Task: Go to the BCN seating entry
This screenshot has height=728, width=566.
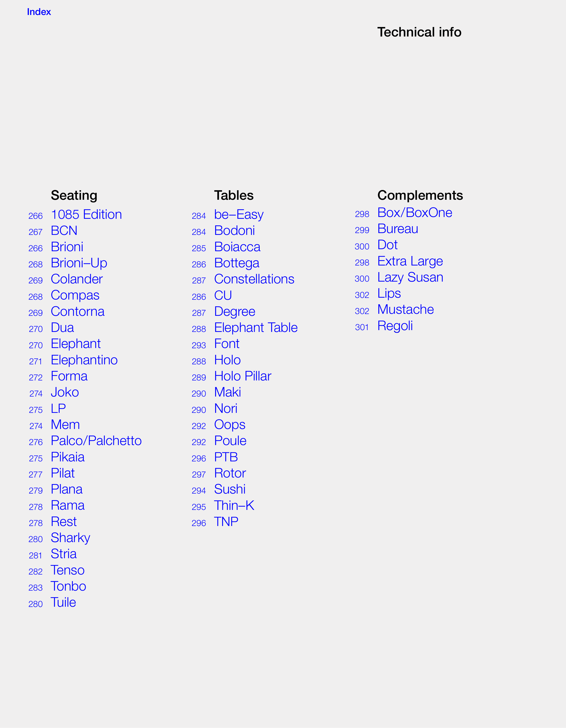Action: pos(64,231)
